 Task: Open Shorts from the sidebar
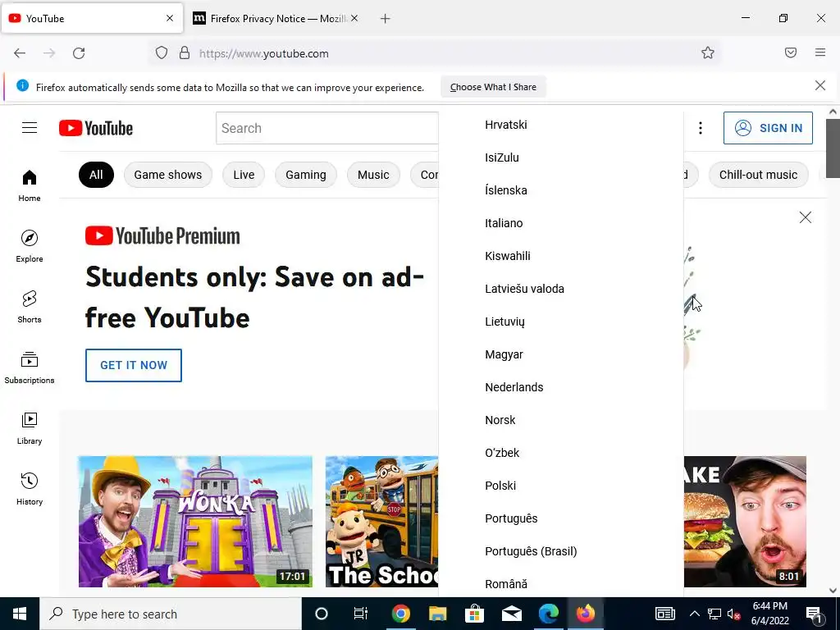pyautogui.click(x=30, y=307)
